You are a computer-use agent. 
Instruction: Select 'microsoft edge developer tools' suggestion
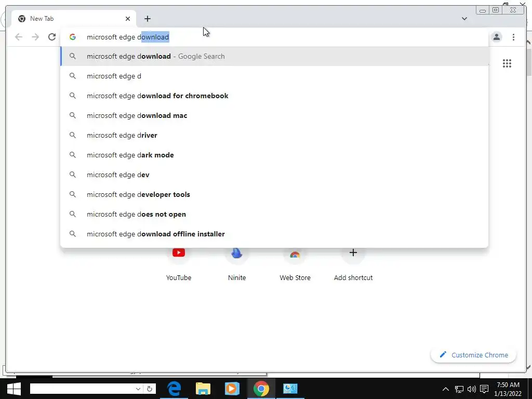coord(274,194)
